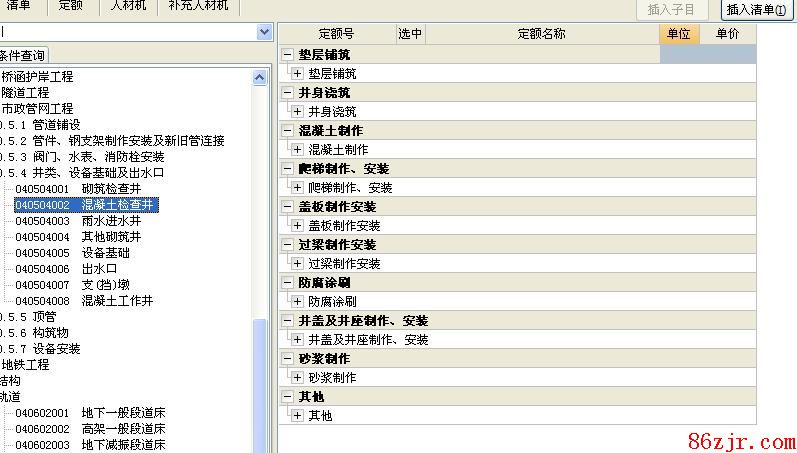
Task: Click the tree panel scroll up arrow
Action: tap(261, 76)
